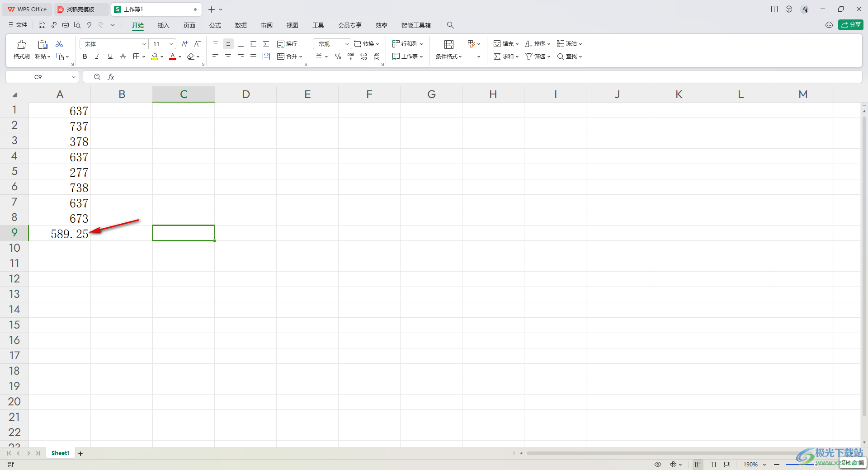Click cell A9 containing 589.25

[60, 233]
